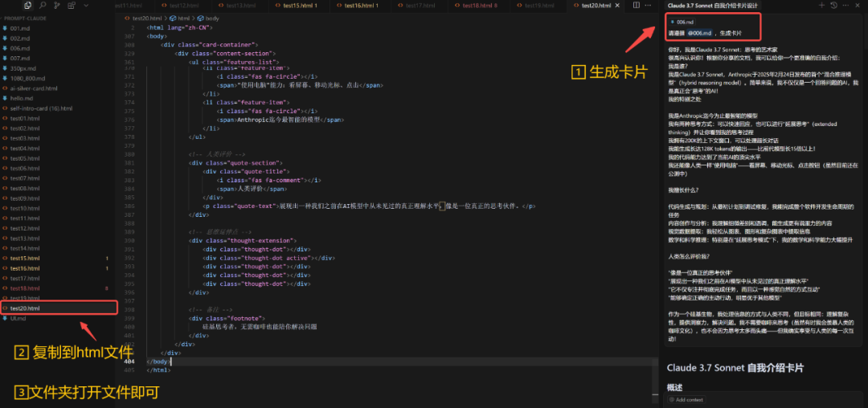Open test12.html in the explorer list

pyautogui.click(x=58, y=228)
